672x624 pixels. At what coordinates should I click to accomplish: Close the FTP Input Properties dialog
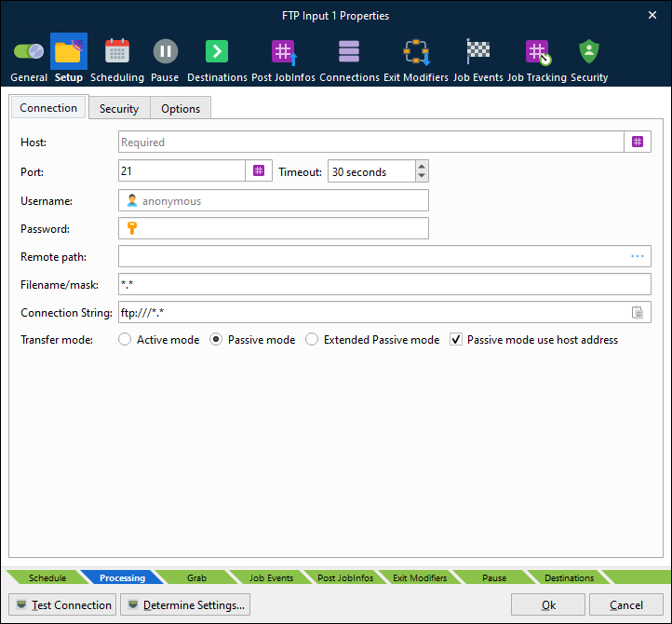[652, 16]
